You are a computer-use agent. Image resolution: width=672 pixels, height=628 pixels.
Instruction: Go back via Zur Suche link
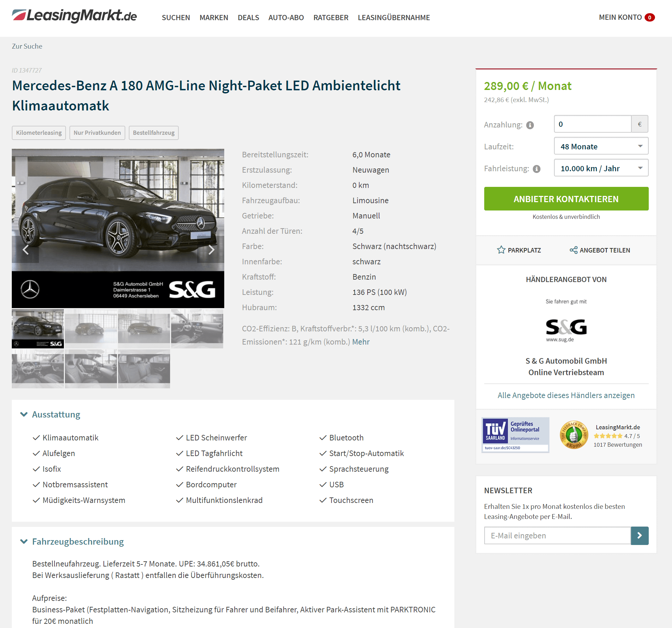pyautogui.click(x=27, y=46)
